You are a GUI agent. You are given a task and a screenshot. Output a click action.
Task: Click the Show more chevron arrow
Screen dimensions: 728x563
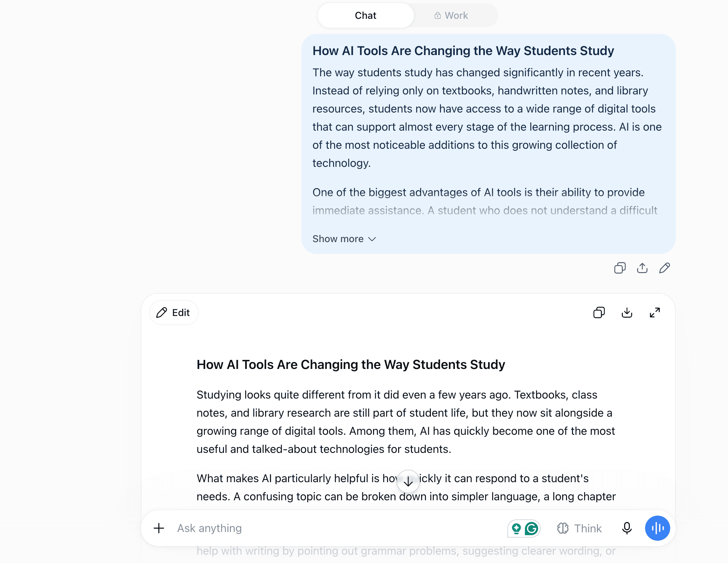372,239
